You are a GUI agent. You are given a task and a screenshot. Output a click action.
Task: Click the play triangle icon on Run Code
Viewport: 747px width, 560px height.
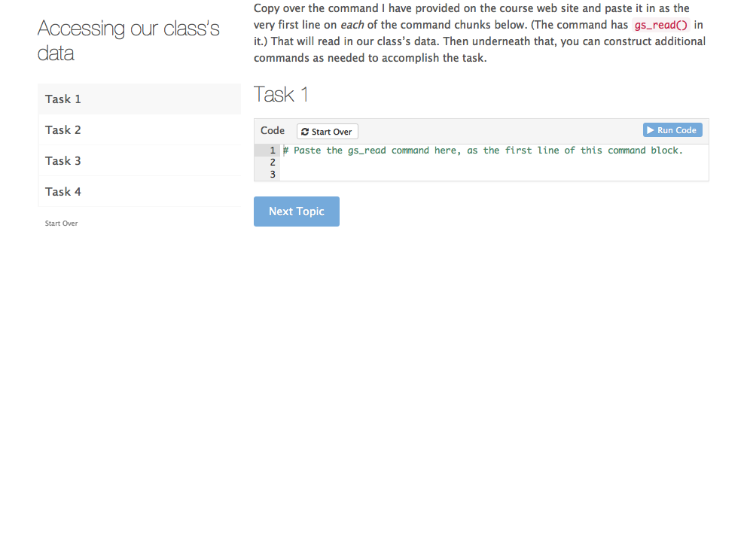point(650,130)
